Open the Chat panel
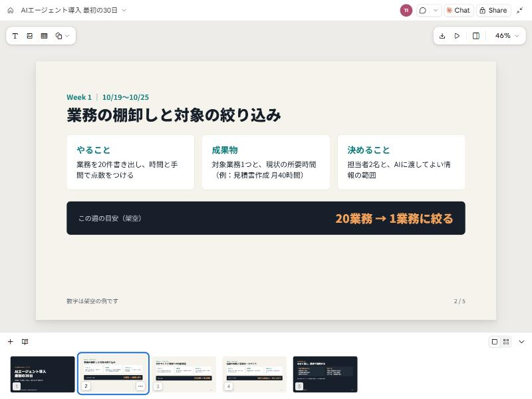 [x=458, y=10]
